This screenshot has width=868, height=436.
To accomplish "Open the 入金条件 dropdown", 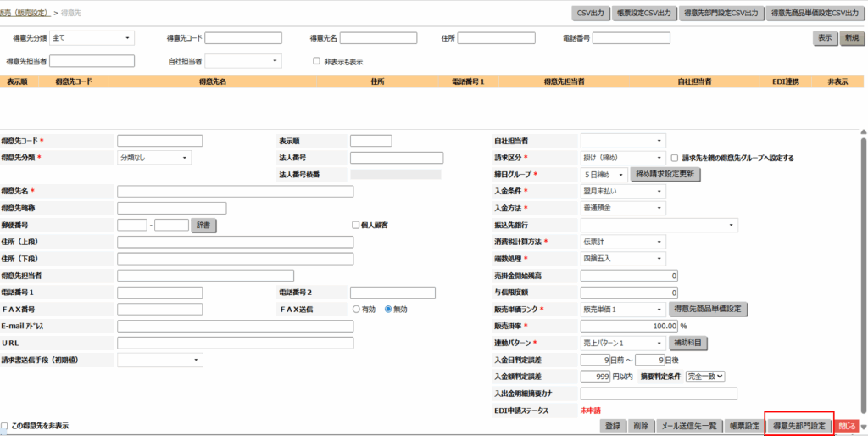I will click(x=623, y=191).
